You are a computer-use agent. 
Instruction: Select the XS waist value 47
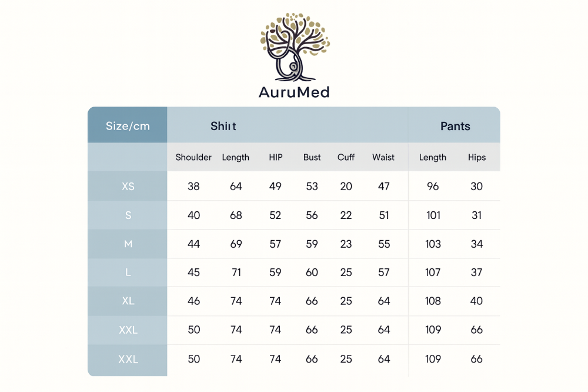[384, 187]
